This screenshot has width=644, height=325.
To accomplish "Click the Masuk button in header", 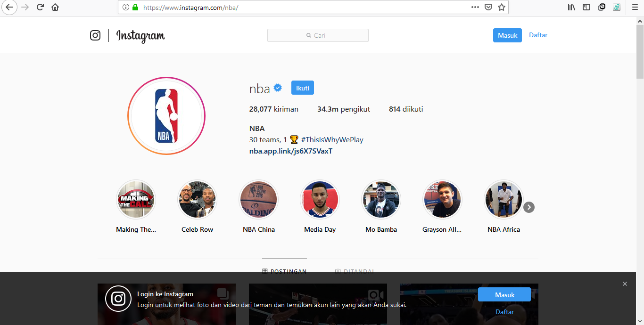I will pyautogui.click(x=507, y=35).
